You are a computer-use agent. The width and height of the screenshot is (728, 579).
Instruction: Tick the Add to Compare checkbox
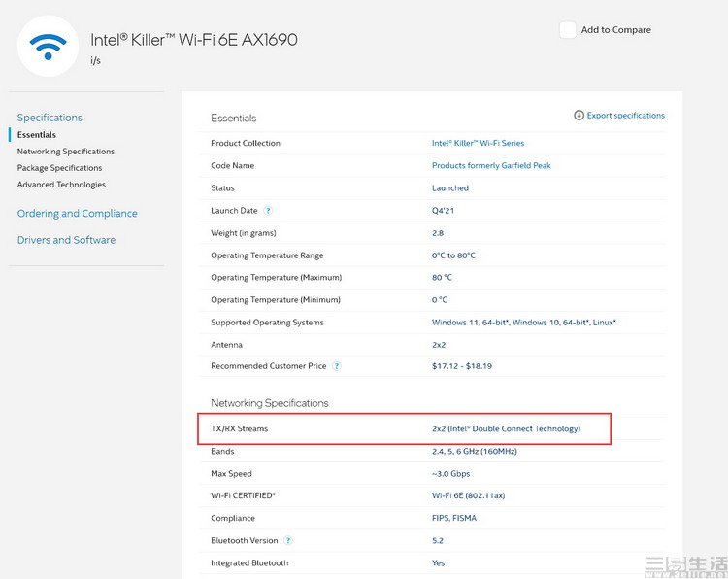[568, 30]
